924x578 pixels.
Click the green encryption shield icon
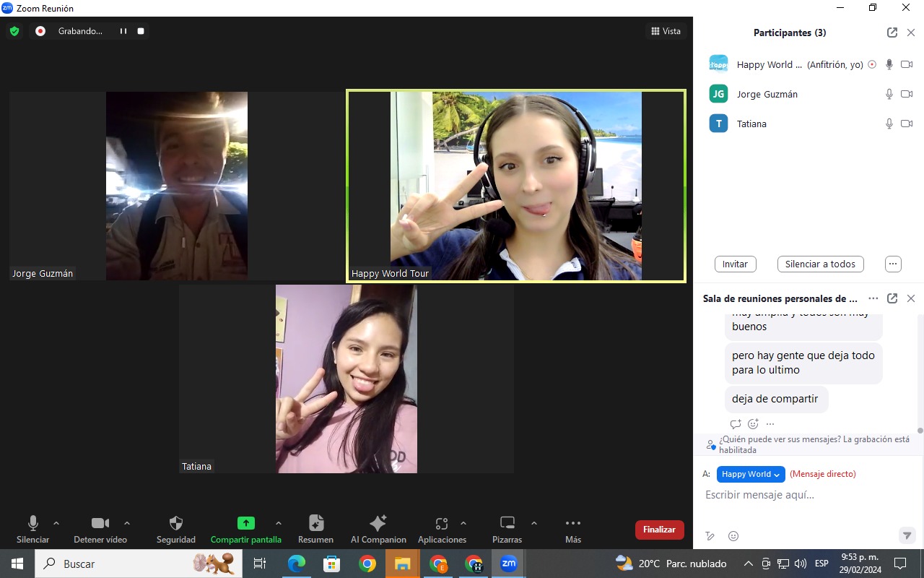coord(14,31)
